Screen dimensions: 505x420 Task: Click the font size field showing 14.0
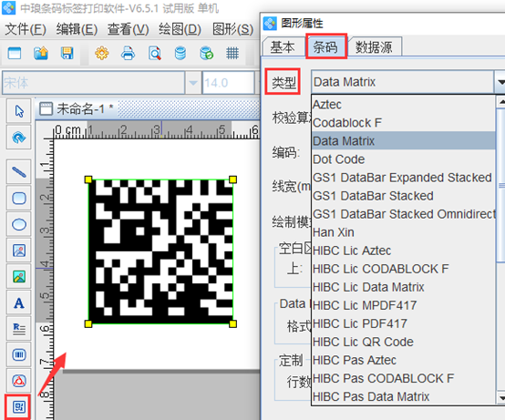227,83
